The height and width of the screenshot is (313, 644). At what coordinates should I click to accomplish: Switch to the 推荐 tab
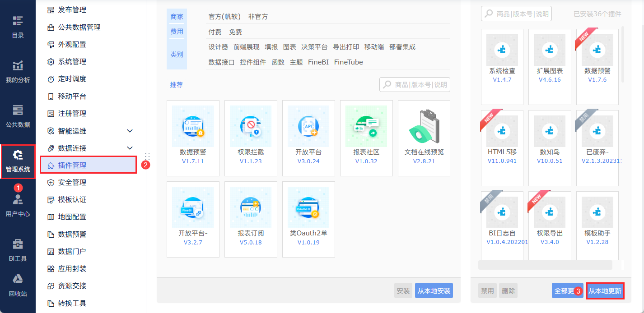point(177,85)
